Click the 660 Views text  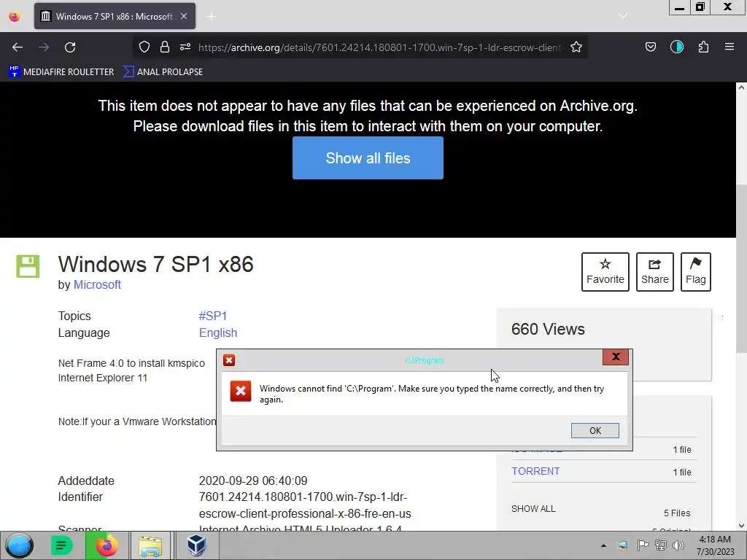coord(548,330)
